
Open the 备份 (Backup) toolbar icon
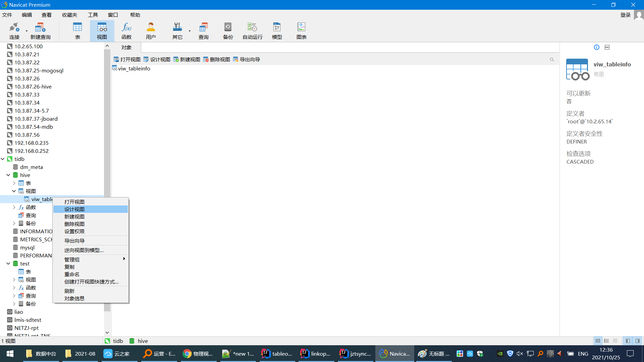(x=228, y=31)
